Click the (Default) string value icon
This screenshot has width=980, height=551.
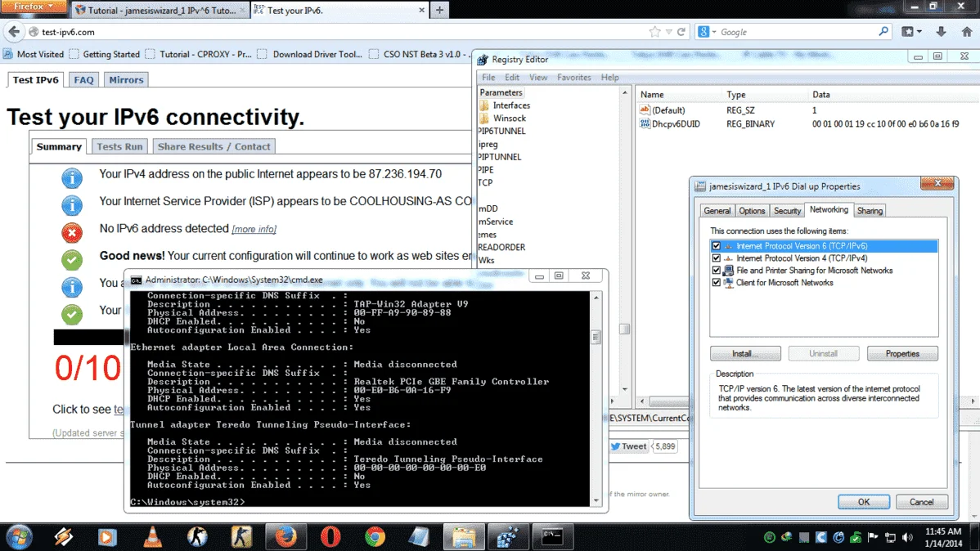pos(645,110)
